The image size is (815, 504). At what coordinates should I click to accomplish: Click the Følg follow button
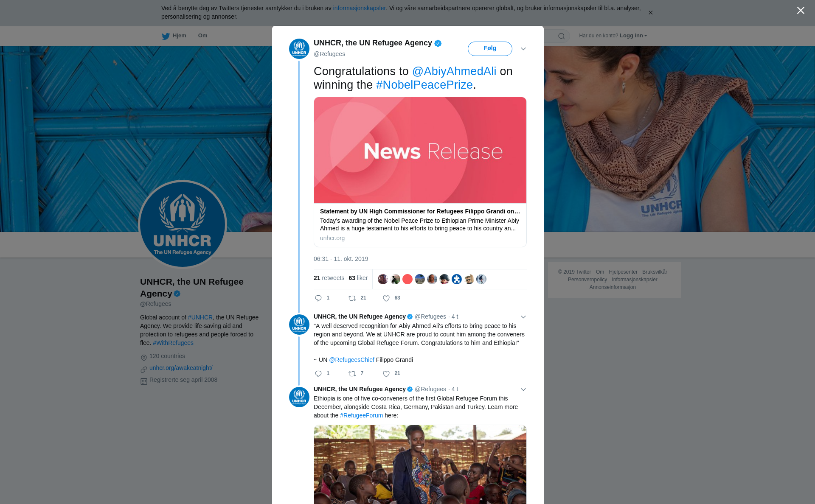490,48
